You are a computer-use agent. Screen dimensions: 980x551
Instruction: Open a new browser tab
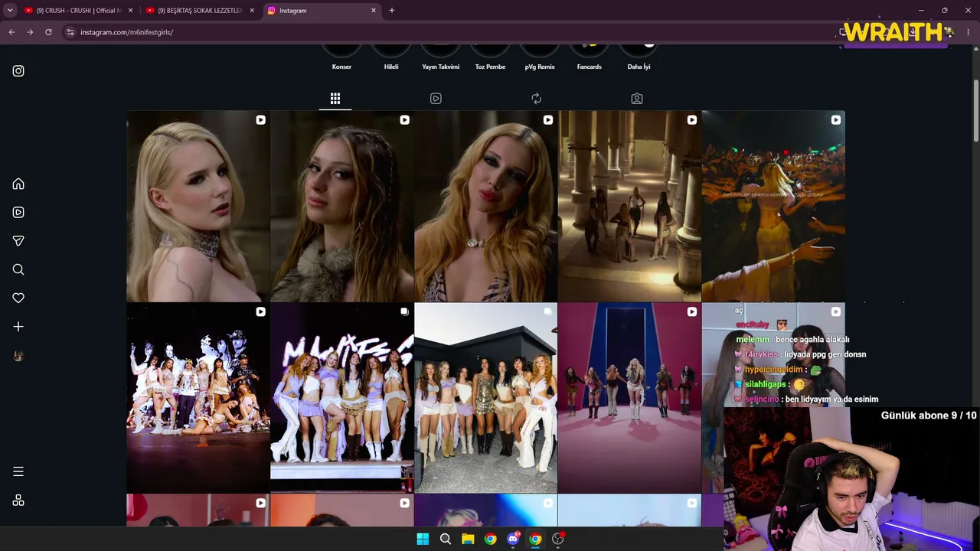(392, 11)
